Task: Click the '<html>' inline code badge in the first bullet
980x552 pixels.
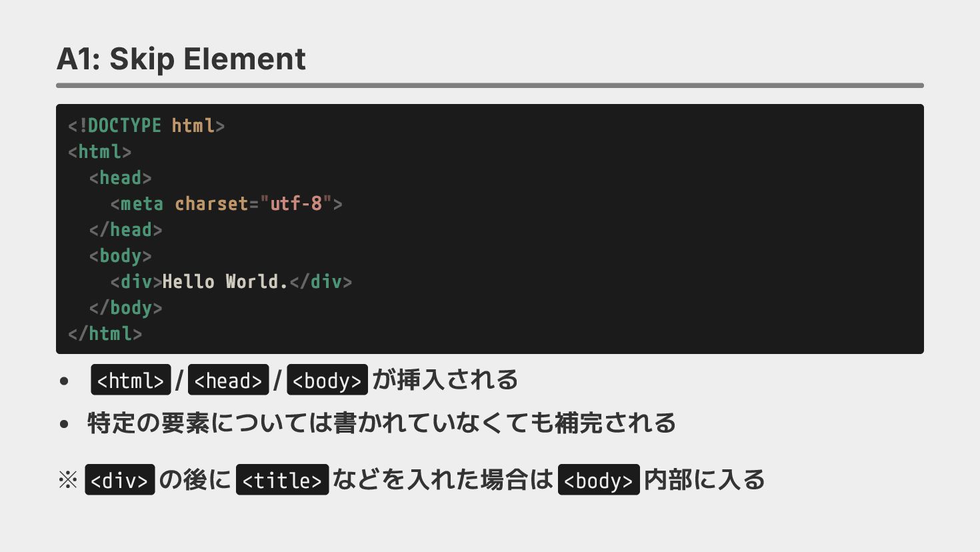Action: click(131, 380)
